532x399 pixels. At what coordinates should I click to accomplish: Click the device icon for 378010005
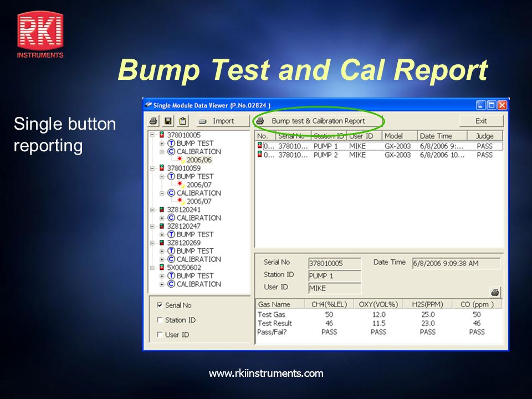tap(162, 135)
